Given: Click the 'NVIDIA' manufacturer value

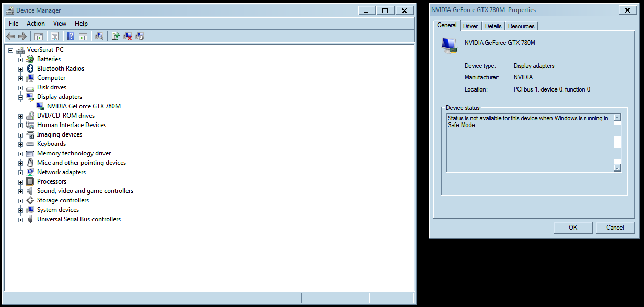Looking at the screenshot, I should click(x=523, y=77).
